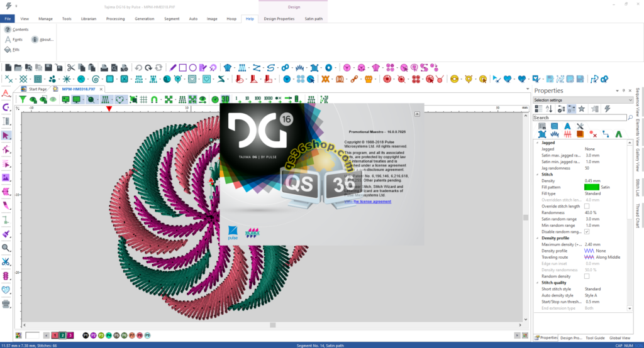Image resolution: width=644 pixels, height=348 pixels.
Task: Switch to the Start Page tab
Action: (37, 89)
